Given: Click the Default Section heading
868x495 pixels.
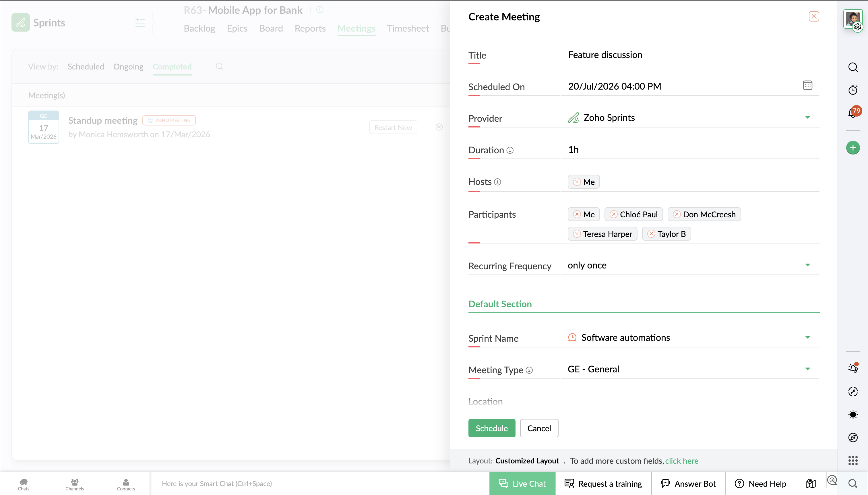Looking at the screenshot, I should (500, 304).
